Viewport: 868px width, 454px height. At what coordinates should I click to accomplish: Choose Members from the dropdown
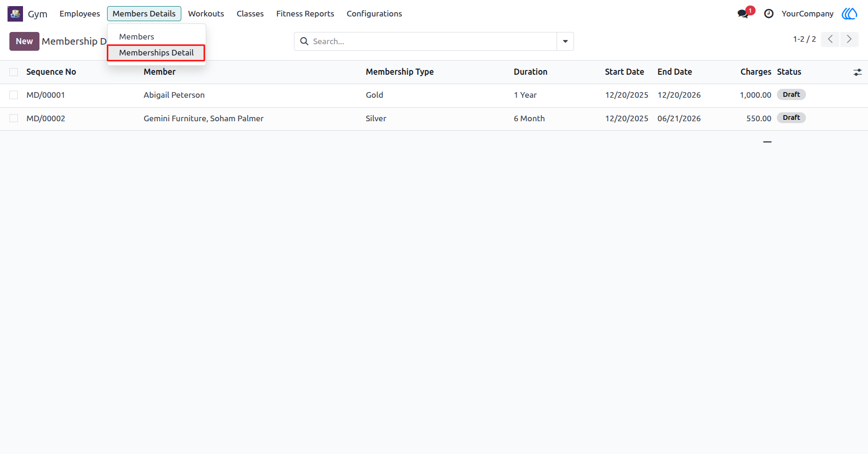tap(137, 37)
